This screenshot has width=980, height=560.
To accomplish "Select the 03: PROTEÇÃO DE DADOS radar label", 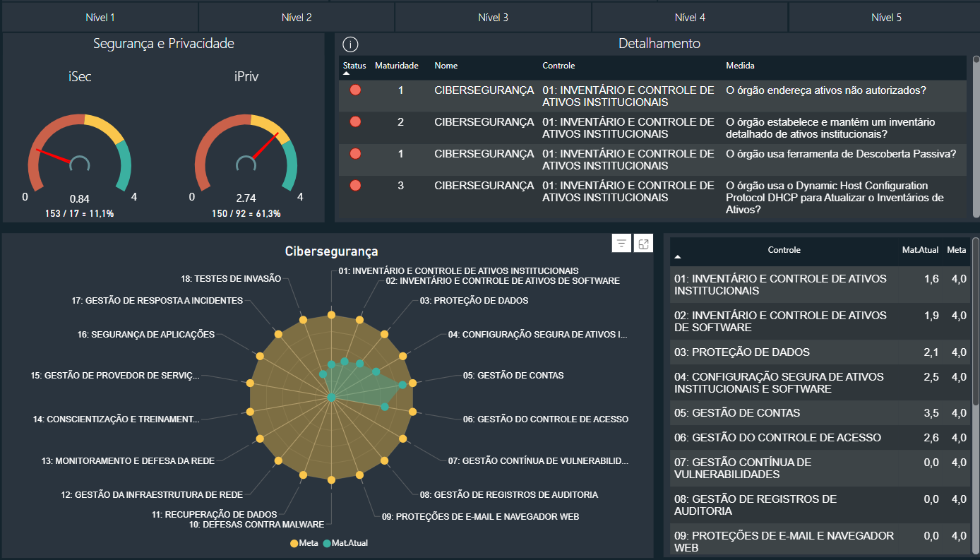I will coord(474,301).
